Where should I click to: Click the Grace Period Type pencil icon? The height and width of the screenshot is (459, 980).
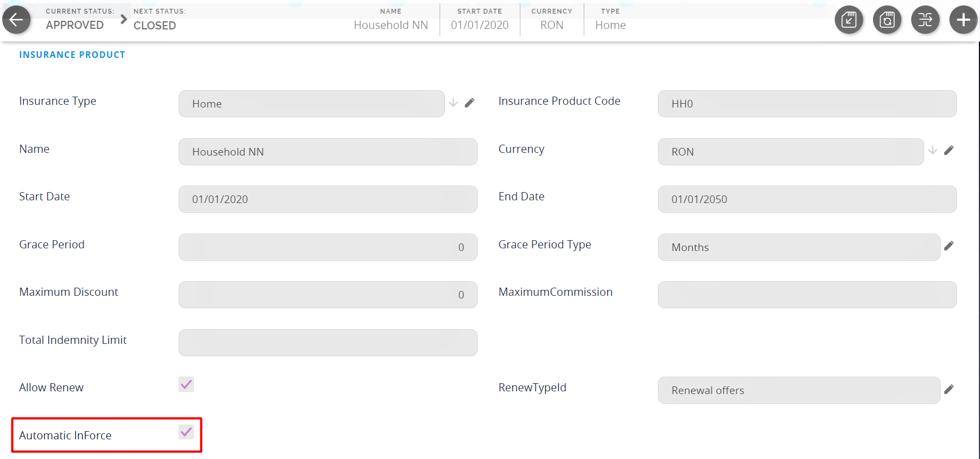pos(949,246)
